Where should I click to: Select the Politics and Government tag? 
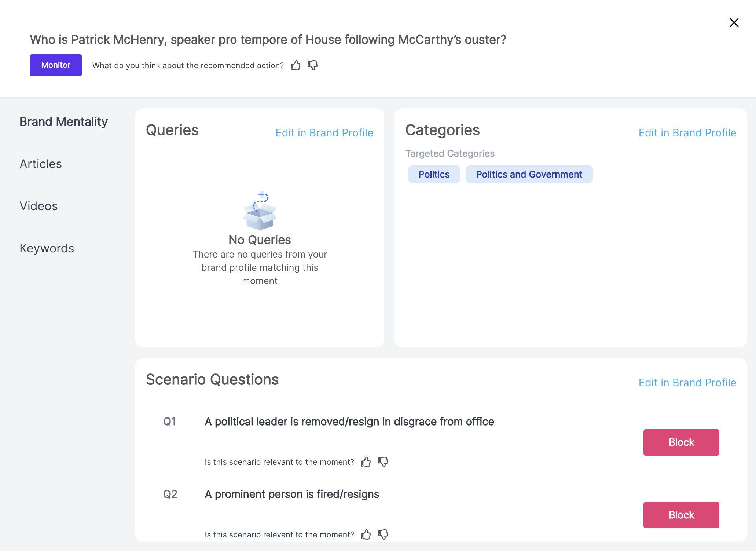pyautogui.click(x=529, y=174)
